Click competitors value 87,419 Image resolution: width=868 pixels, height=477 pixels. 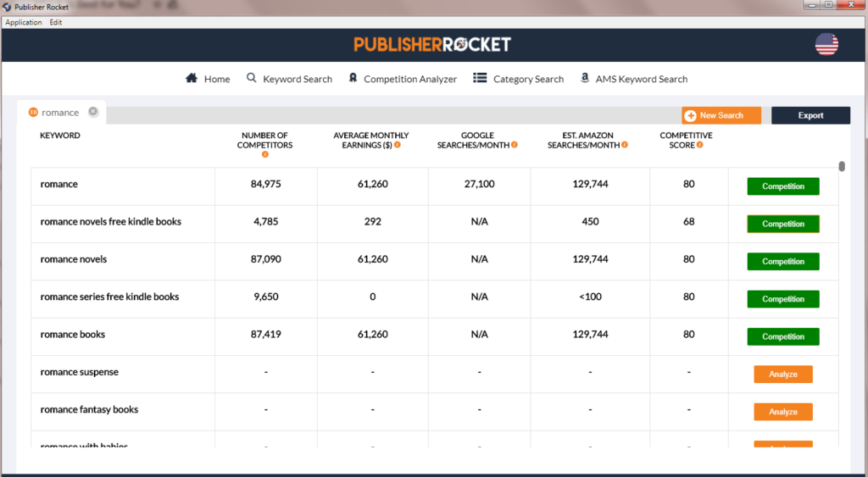(x=265, y=334)
